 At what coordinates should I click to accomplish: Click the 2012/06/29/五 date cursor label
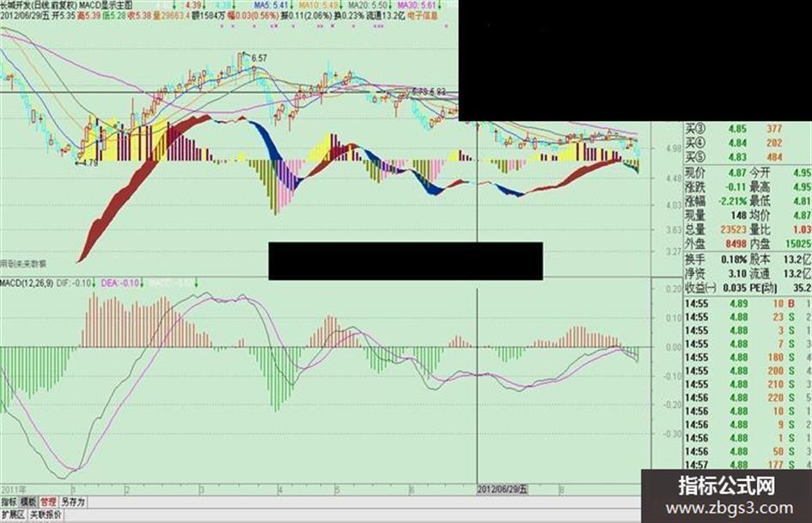pos(502,490)
